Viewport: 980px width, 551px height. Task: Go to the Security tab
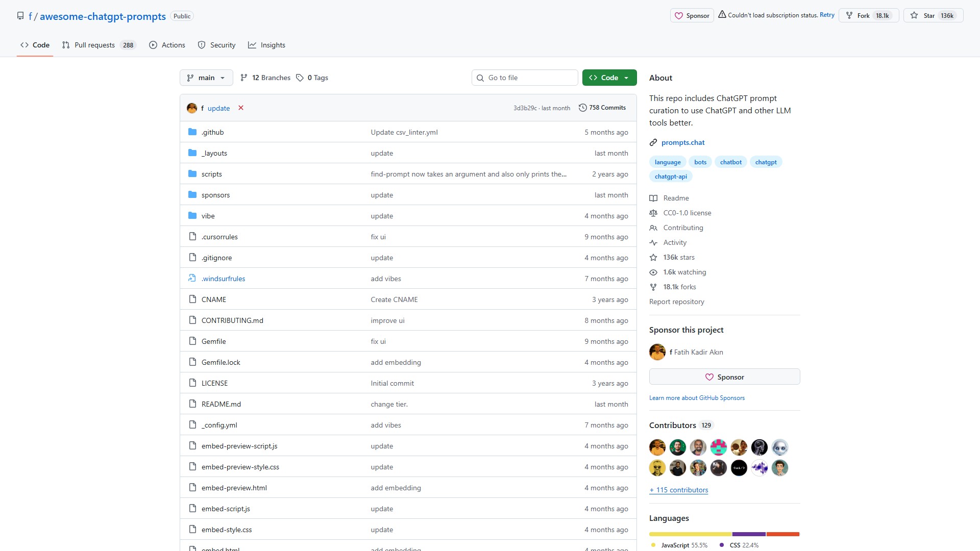pos(216,45)
